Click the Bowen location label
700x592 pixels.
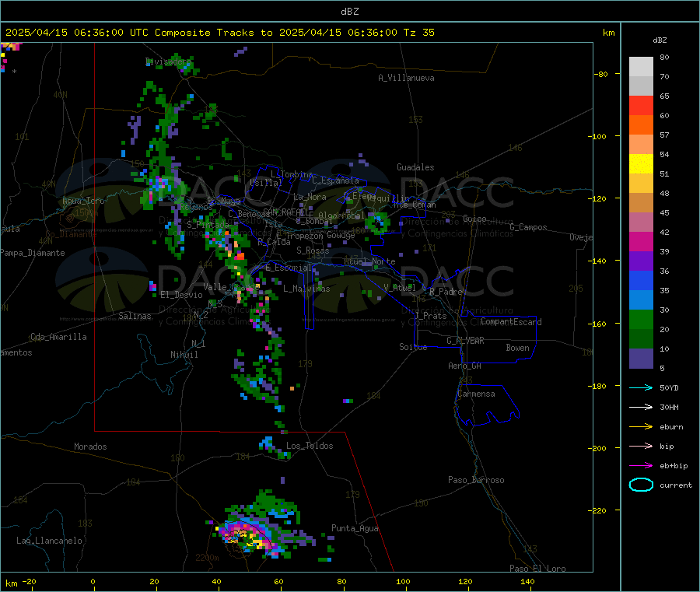click(x=517, y=348)
